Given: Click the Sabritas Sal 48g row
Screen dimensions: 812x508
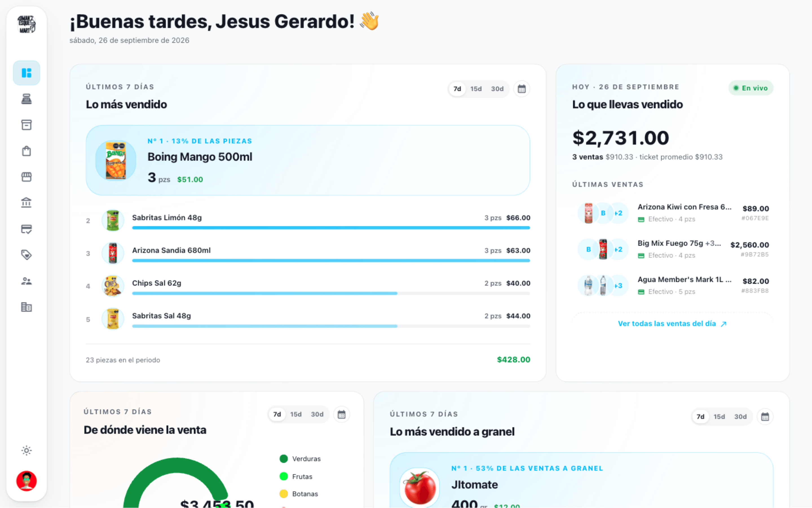Looking at the screenshot, I should tap(308, 319).
